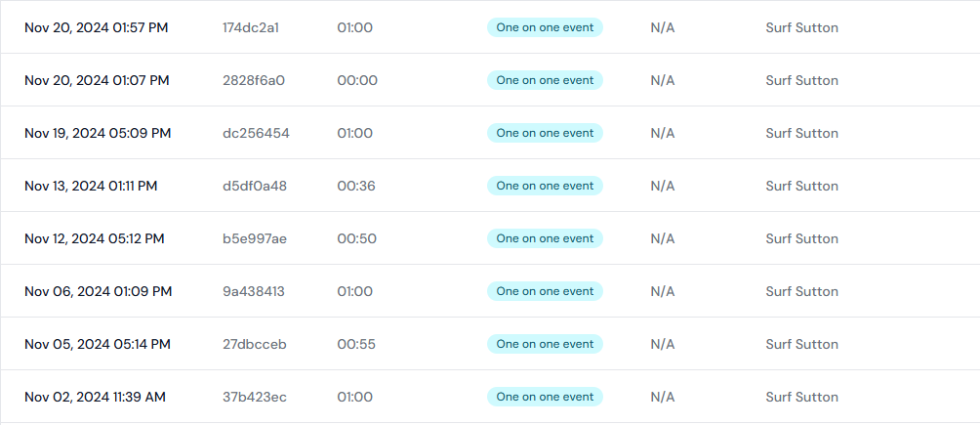Click the 00:00 duration value
Screen dimensions: 980x425
357,80
